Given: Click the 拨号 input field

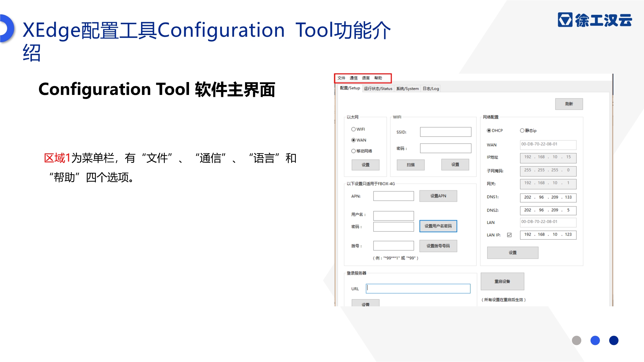Looking at the screenshot, I should (x=393, y=246).
